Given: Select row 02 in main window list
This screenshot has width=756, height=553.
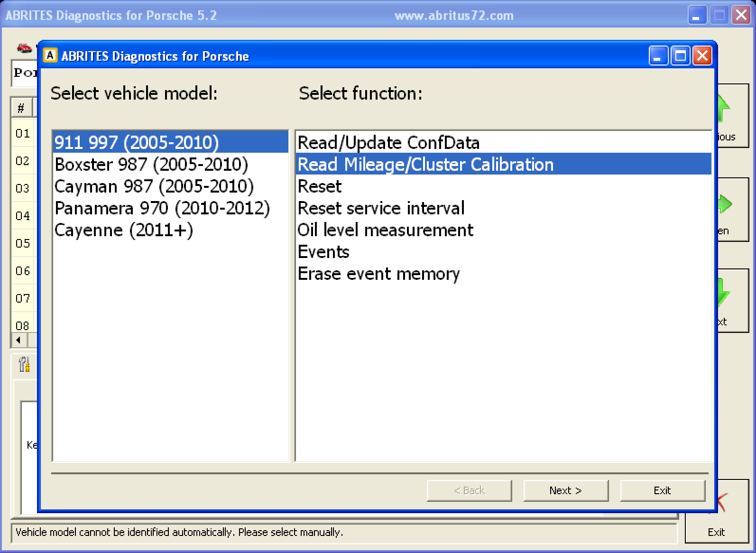Looking at the screenshot, I should pos(23,161).
